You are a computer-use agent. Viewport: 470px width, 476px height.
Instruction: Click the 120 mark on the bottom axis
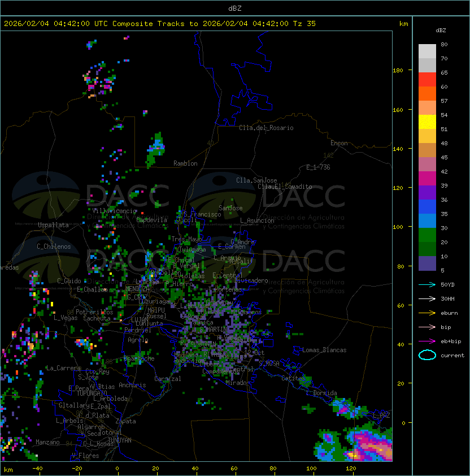click(x=351, y=469)
